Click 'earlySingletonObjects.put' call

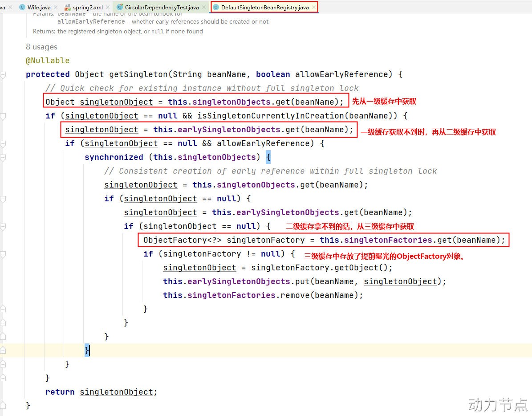click(248, 281)
